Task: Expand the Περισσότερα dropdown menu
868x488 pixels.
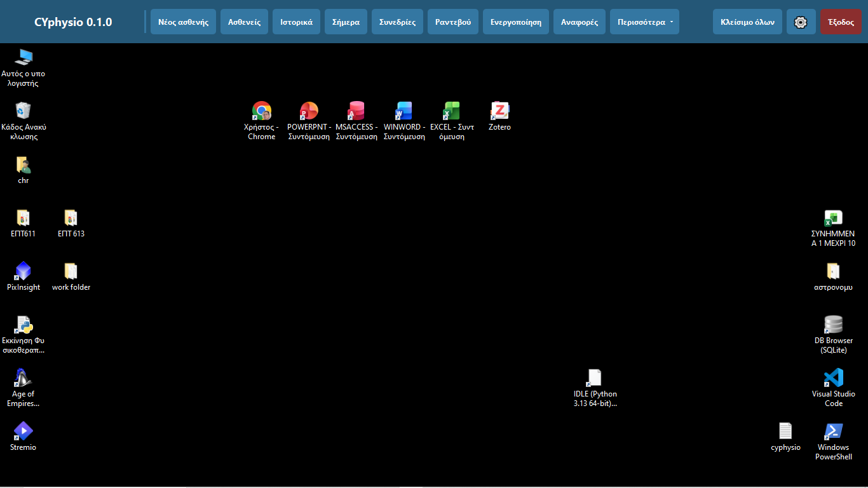Action: click(x=644, y=22)
